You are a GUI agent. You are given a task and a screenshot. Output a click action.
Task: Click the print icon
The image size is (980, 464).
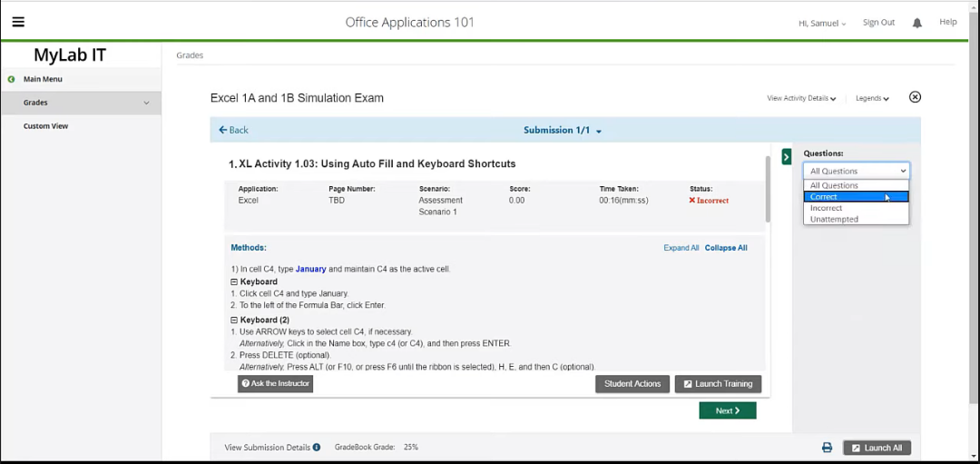coord(827,448)
